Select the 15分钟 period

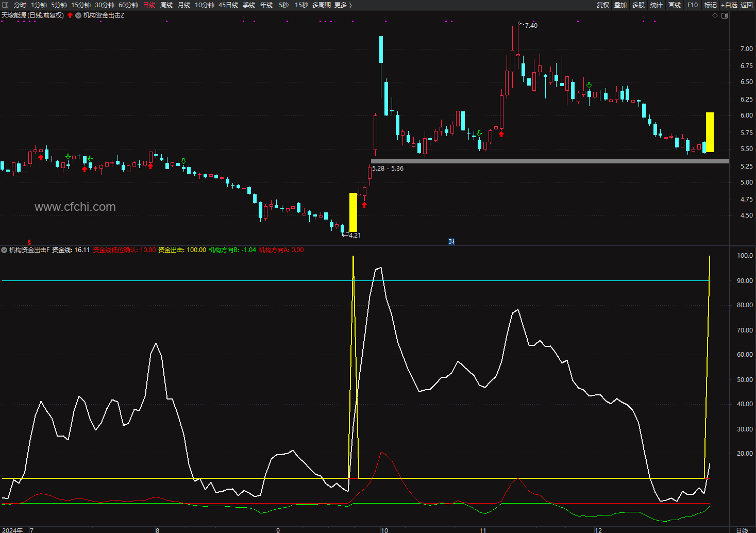coord(81,5)
